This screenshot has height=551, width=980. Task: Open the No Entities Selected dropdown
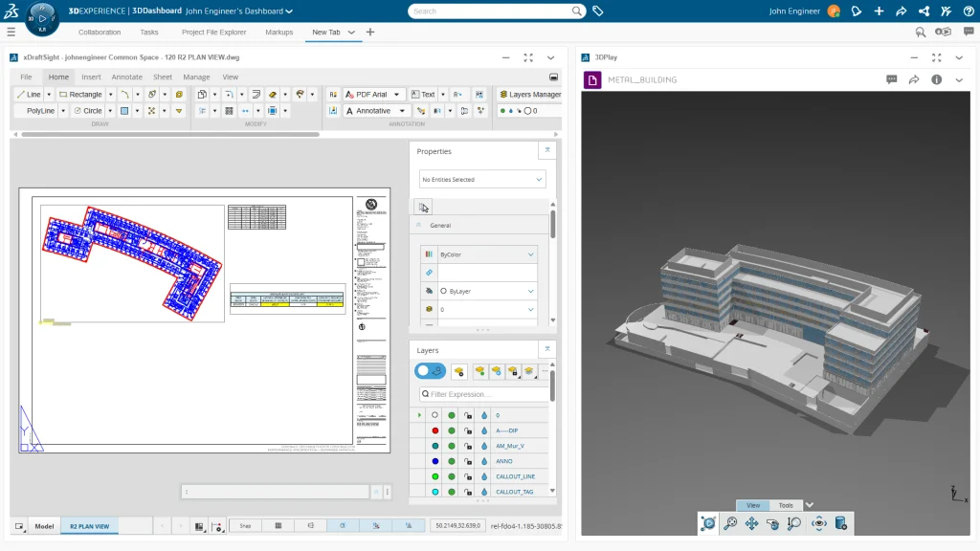click(x=482, y=179)
